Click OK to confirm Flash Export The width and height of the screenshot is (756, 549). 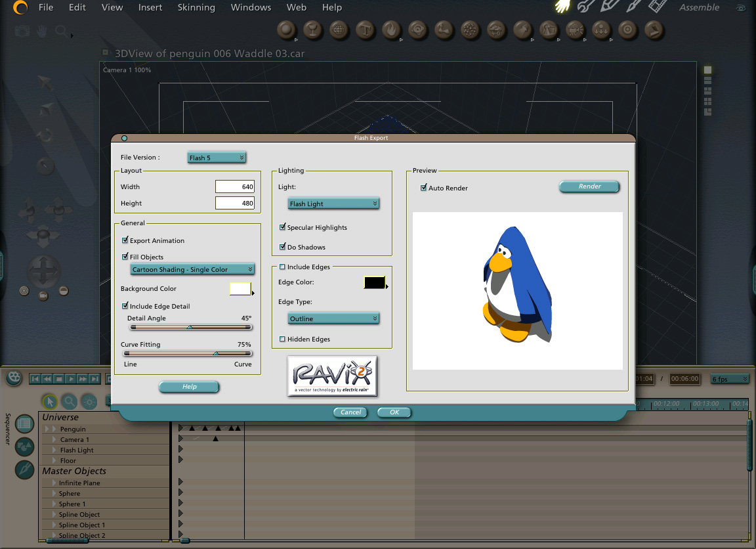point(394,412)
